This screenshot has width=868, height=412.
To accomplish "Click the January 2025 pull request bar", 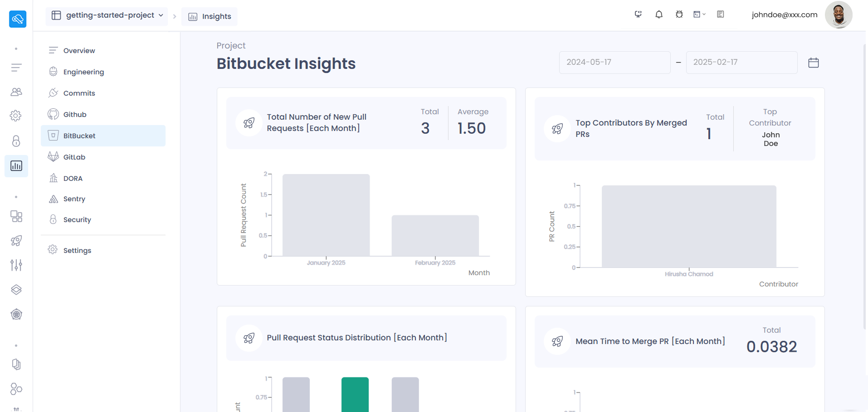I will 326,215.
